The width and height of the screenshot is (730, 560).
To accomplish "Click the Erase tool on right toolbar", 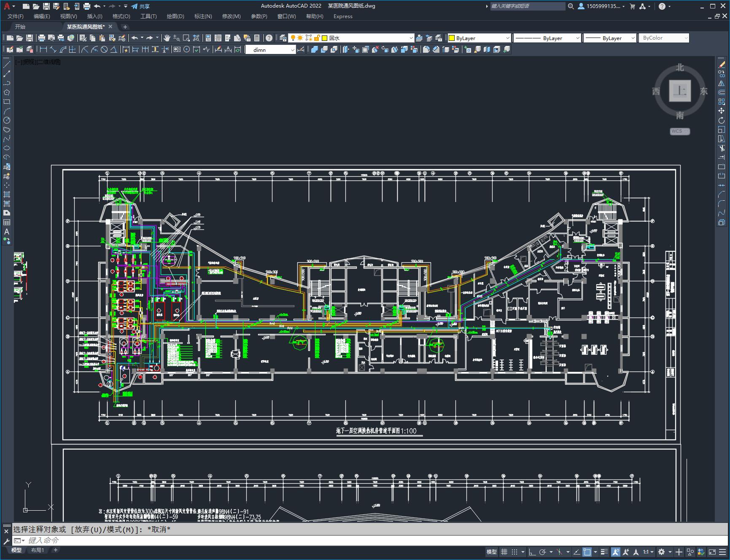I will click(722, 65).
